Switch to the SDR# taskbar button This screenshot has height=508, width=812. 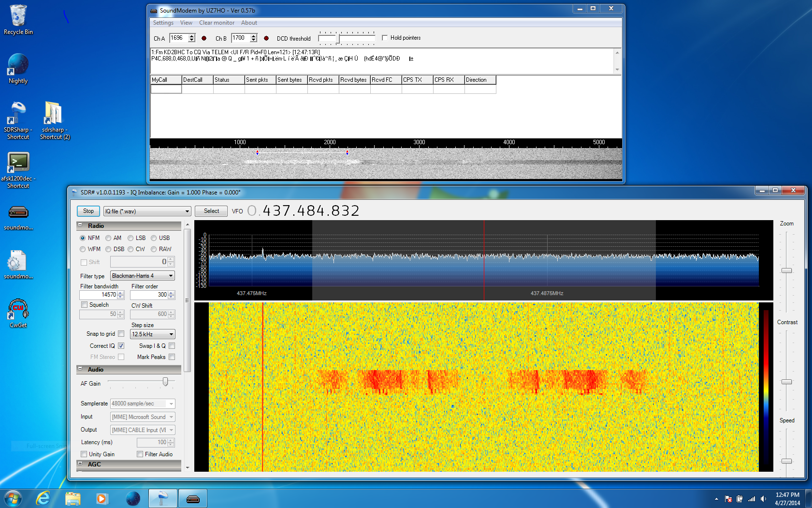[x=163, y=498]
